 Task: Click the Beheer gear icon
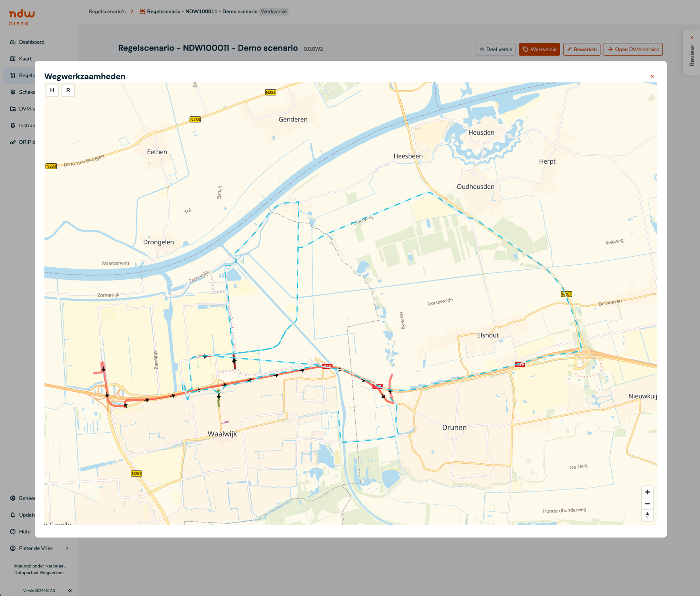click(x=13, y=498)
